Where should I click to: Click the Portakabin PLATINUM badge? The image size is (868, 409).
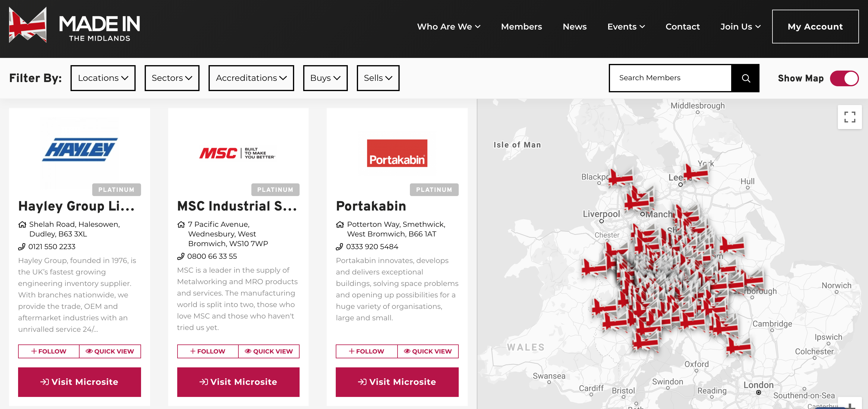(x=434, y=190)
